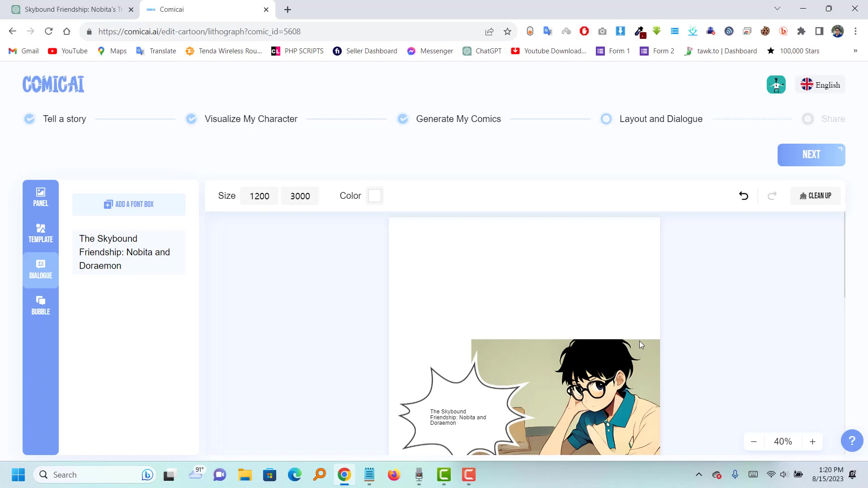Open the blue help question-mark icon

coord(852,441)
